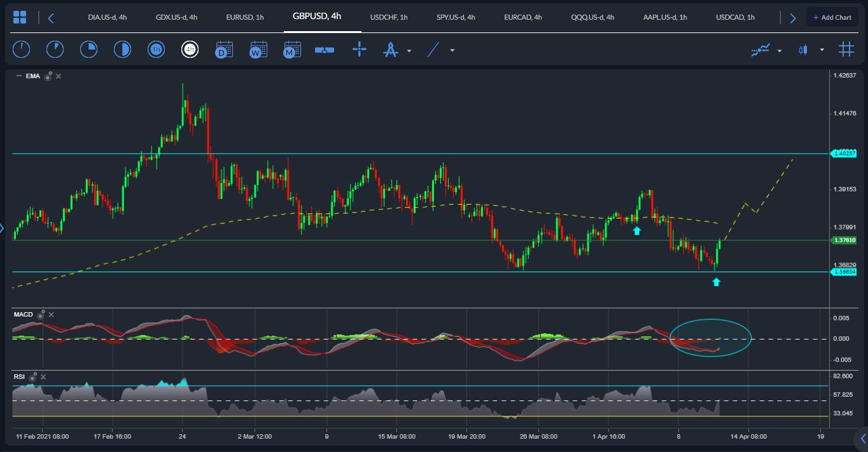Open the USDCHF, 1h chart tab
Image resolution: width=868 pixels, height=452 pixels.
point(389,17)
